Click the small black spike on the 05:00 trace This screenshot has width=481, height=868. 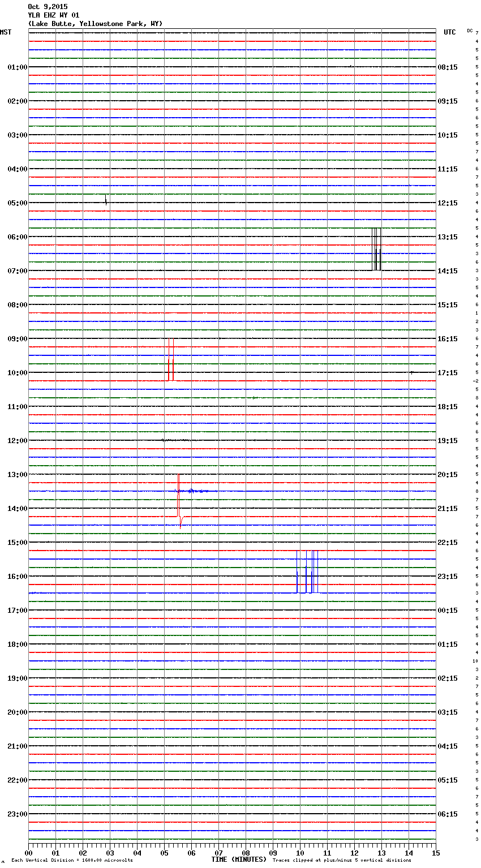tap(106, 199)
